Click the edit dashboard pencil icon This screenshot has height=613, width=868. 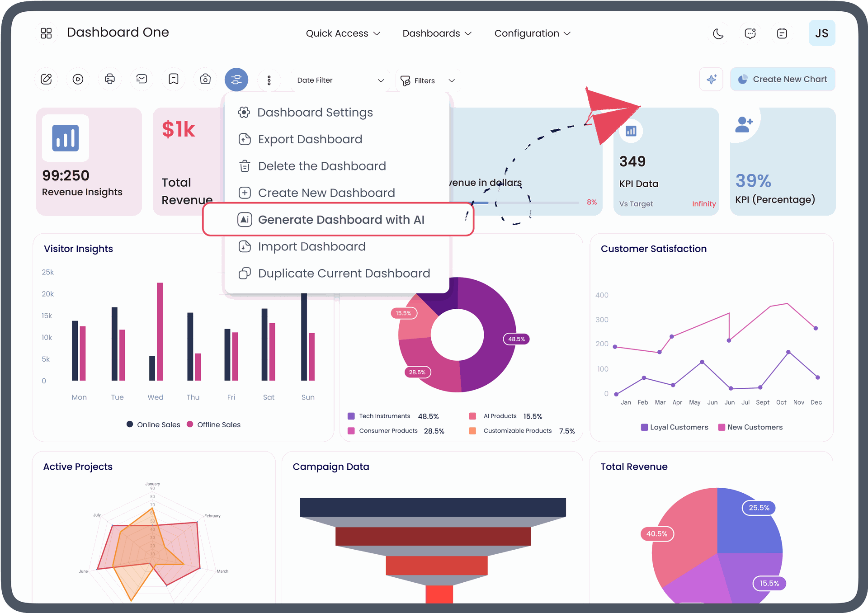[47, 80]
